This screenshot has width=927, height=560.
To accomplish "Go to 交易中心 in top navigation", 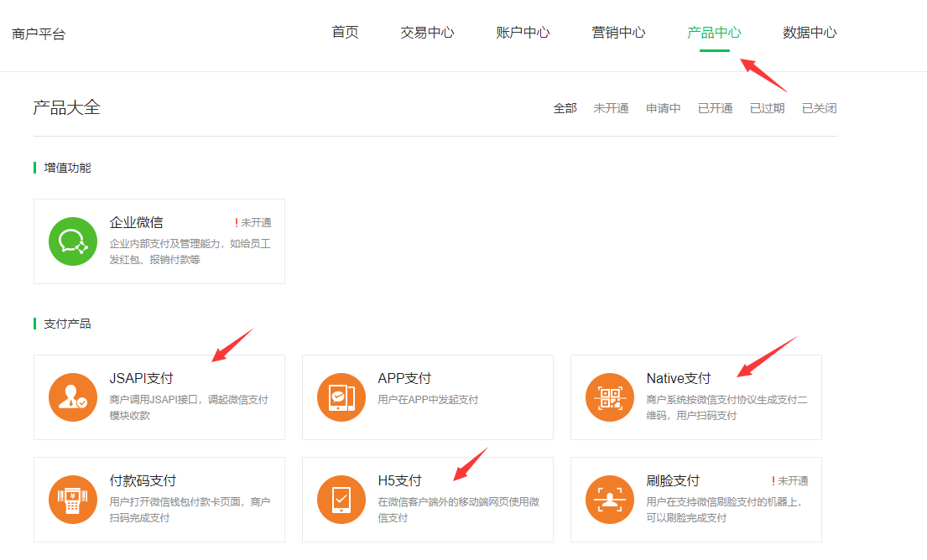I will coord(427,33).
